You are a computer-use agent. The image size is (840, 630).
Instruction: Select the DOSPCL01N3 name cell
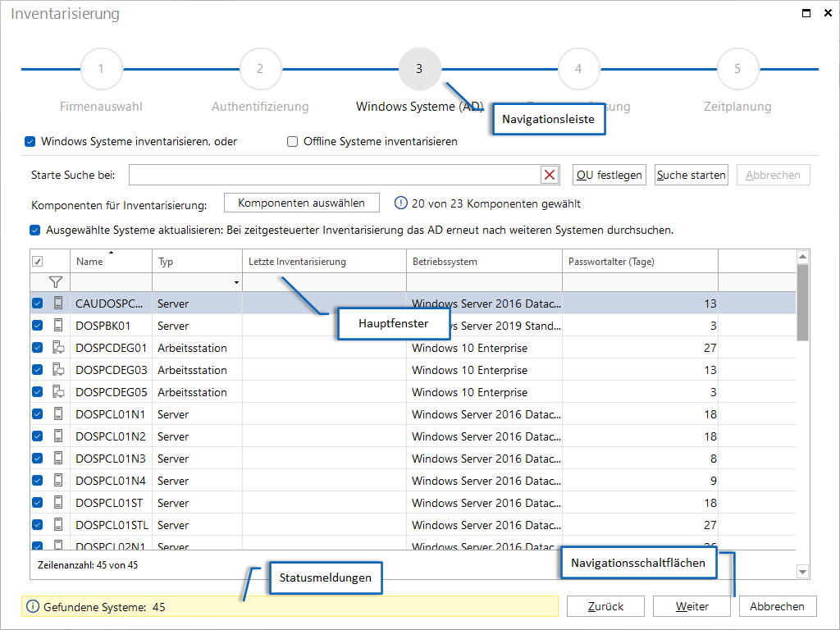point(111,459)
